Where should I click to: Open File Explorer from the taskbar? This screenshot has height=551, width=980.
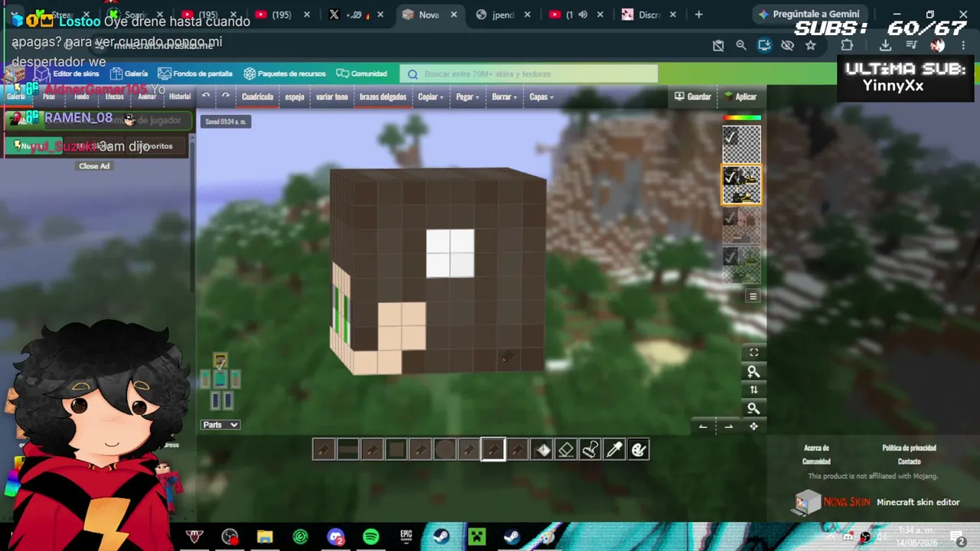265,537
